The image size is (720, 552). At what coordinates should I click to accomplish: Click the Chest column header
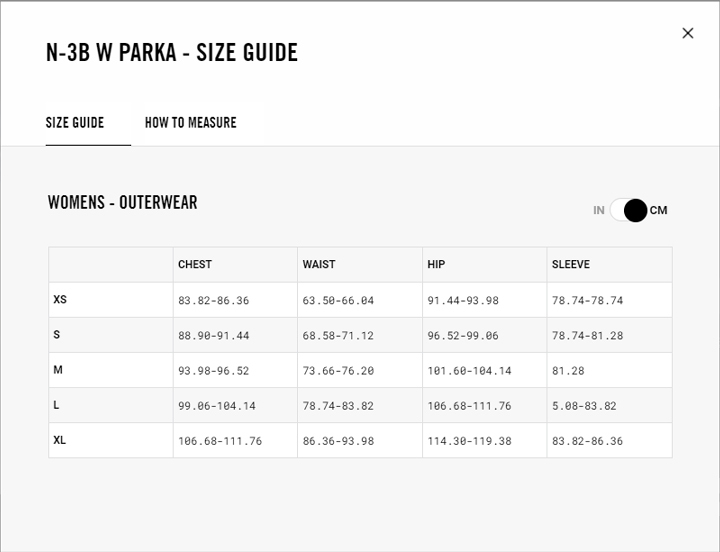195,265
